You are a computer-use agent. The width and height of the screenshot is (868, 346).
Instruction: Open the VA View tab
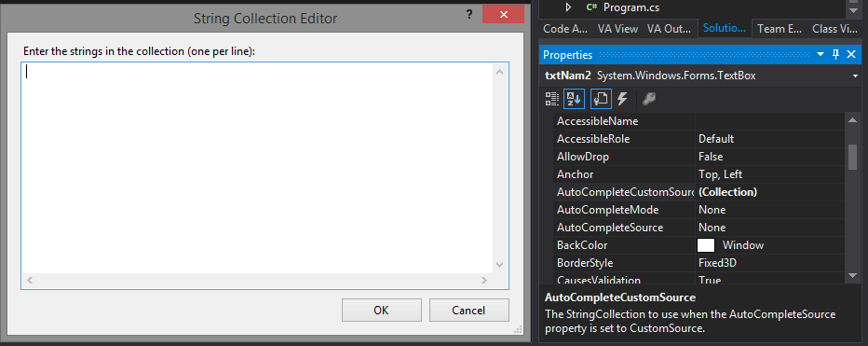coord(617,29)
